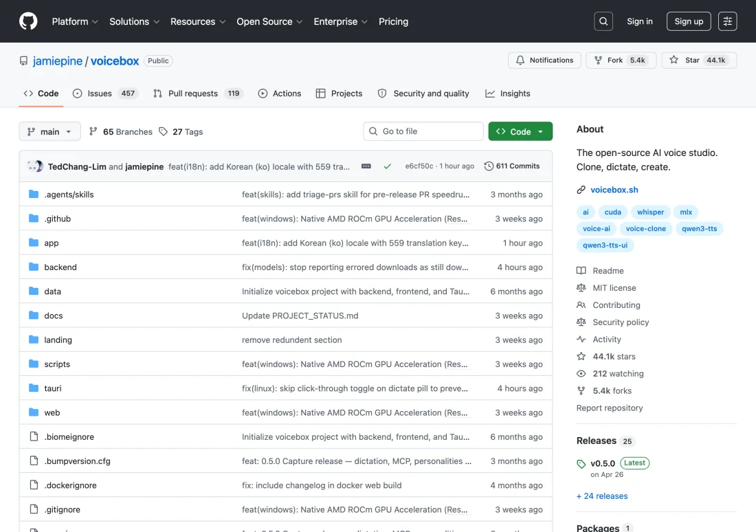The width and height of the screenshot is (756, 532).
Task: Open the Pricing page
Action: [x=393, y=21]
